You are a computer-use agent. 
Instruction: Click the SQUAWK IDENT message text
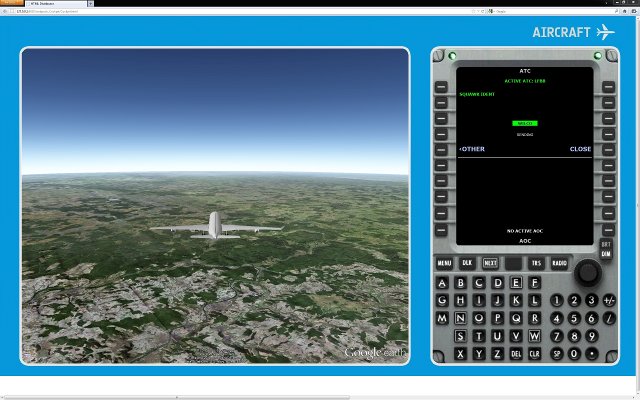477,94
